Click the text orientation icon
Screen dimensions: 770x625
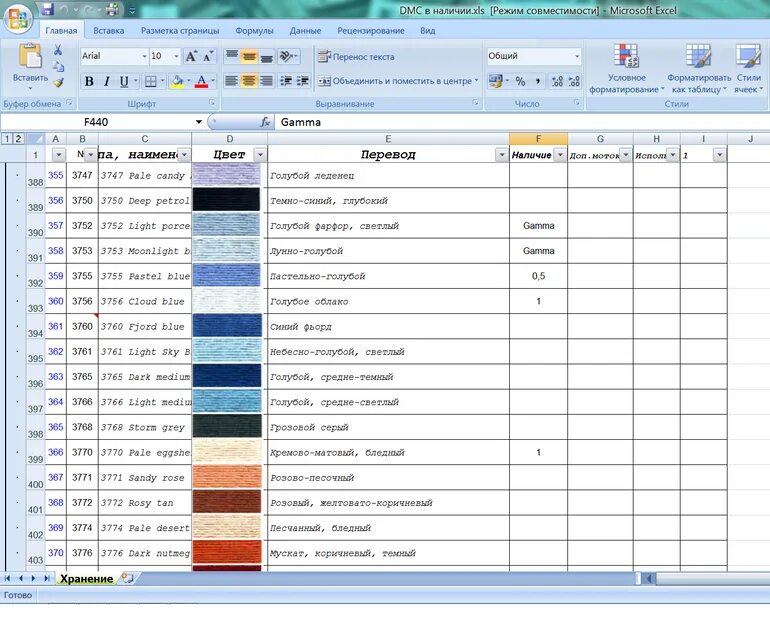click(286, 56)
